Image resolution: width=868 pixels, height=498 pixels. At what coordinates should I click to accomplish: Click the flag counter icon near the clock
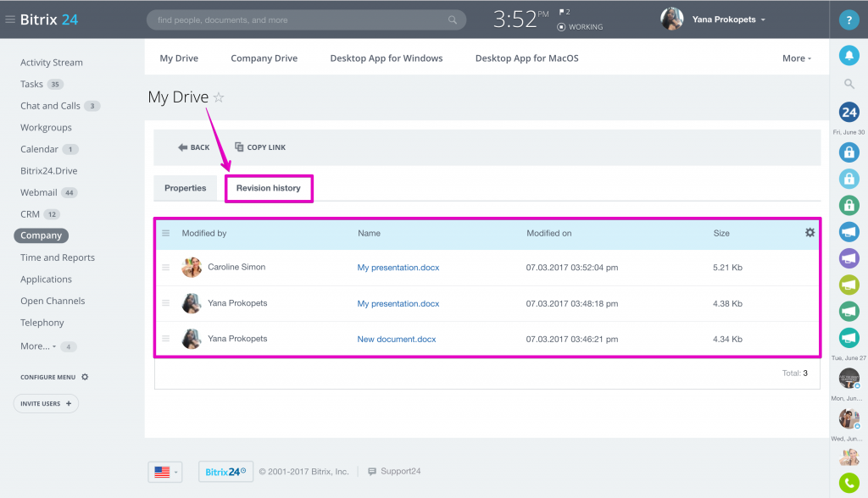pyautogui.click(x=564, y=12)
